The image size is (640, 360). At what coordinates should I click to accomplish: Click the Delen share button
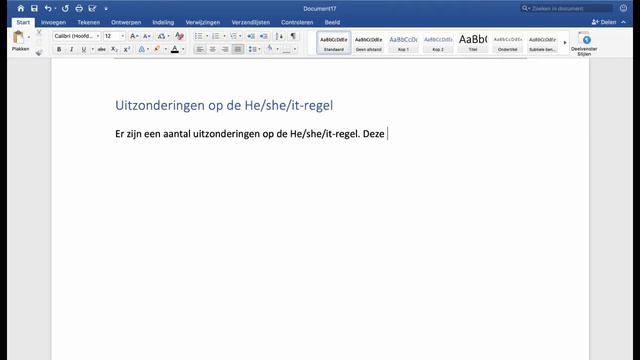604,22
